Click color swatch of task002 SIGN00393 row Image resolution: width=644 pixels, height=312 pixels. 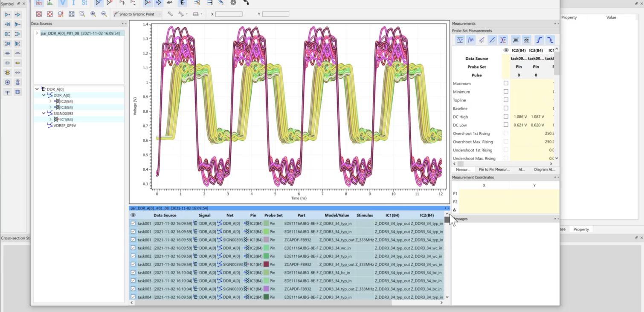(266, 264)
